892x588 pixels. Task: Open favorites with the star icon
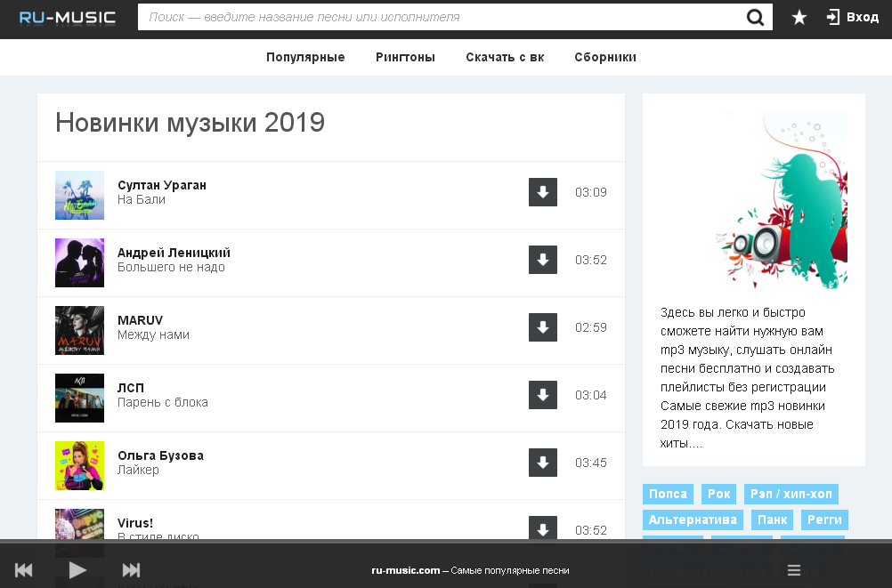point(799,17)
